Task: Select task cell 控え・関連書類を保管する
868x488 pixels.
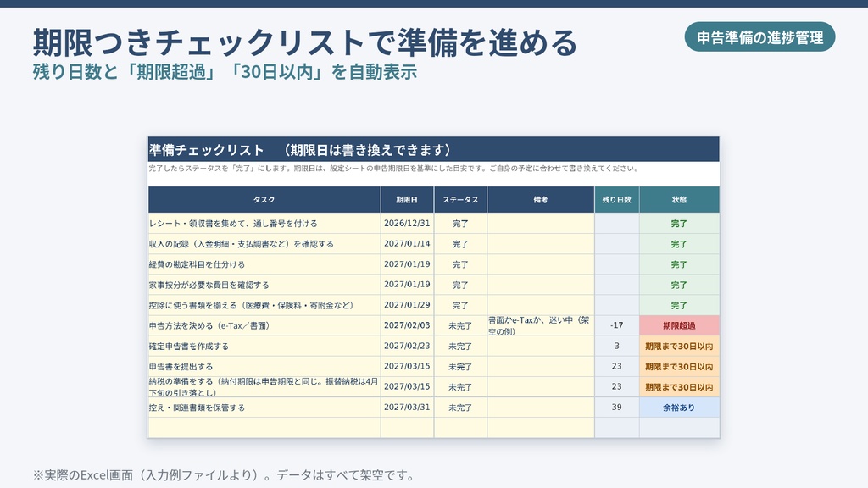Action: pyautogui.click(x=264, y=408)
